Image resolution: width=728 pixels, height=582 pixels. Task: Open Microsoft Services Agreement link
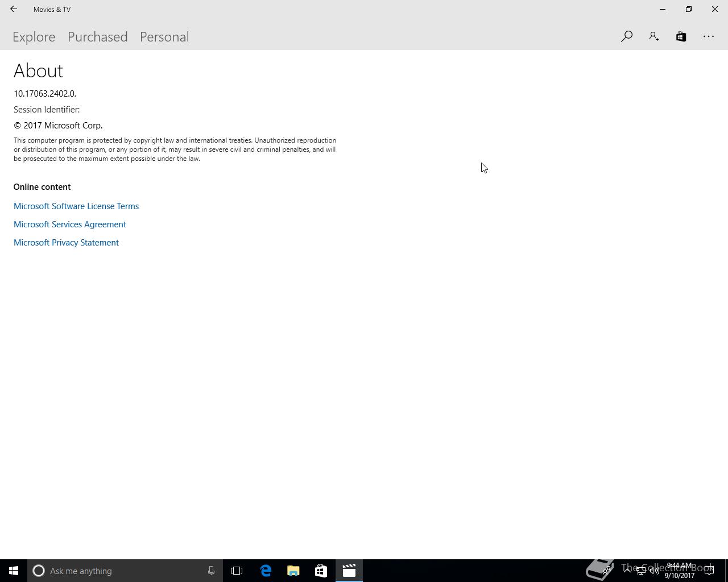70,225
